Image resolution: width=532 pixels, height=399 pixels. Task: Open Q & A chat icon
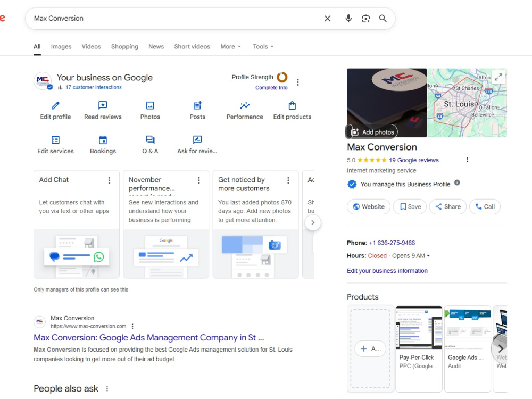point(150,140)
